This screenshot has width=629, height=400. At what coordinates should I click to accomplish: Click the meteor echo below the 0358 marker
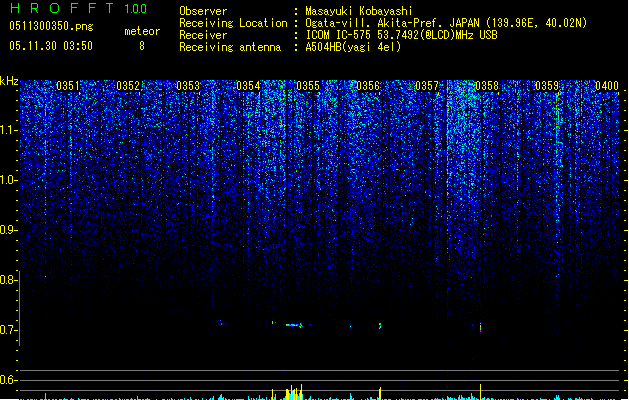(x=480, y=327)
